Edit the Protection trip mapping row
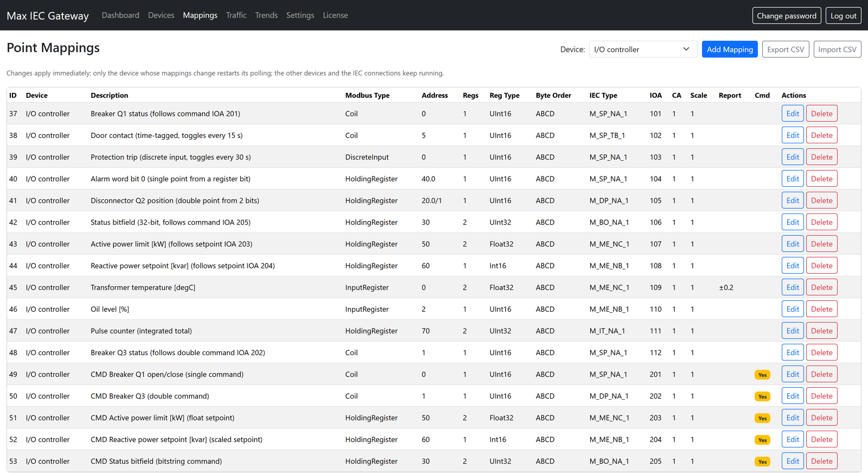The width and height of the screenshot is (868, 473). (793, 157)
